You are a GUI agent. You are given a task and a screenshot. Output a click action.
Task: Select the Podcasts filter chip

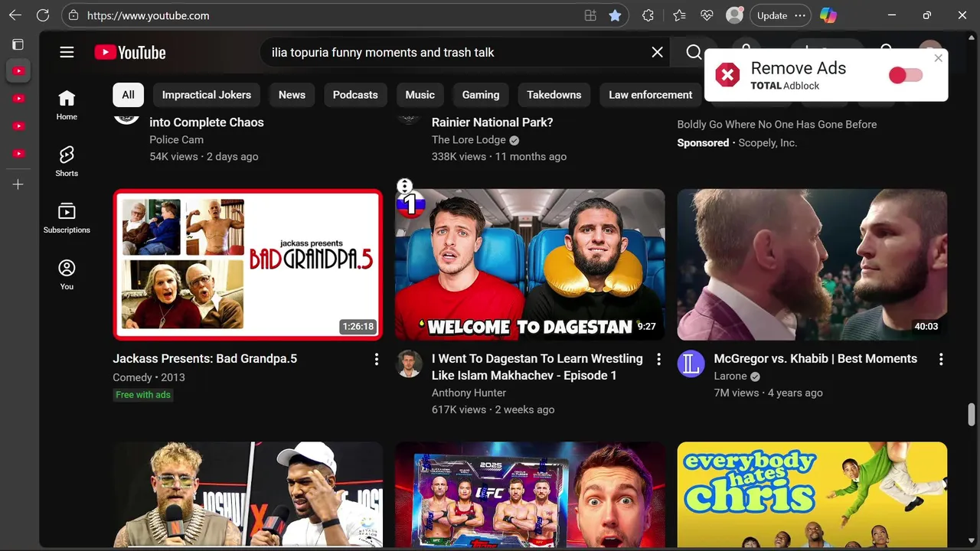355,95
